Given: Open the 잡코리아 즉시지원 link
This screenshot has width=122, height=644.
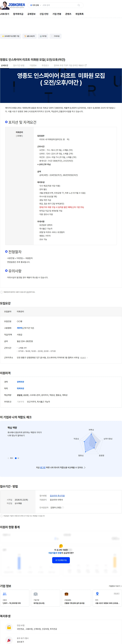Looking at the screenshot, I should [x=57, y=496].
